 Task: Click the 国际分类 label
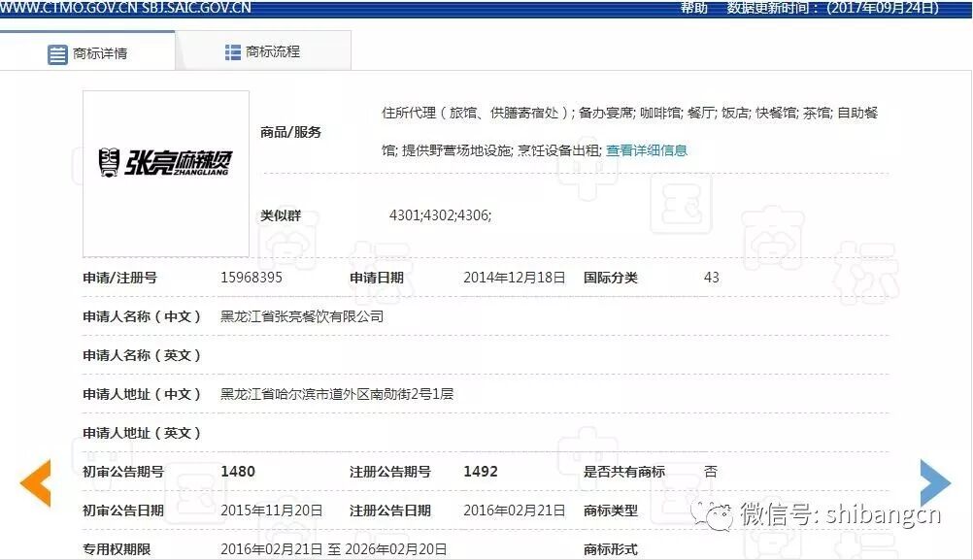click(611, 278)
